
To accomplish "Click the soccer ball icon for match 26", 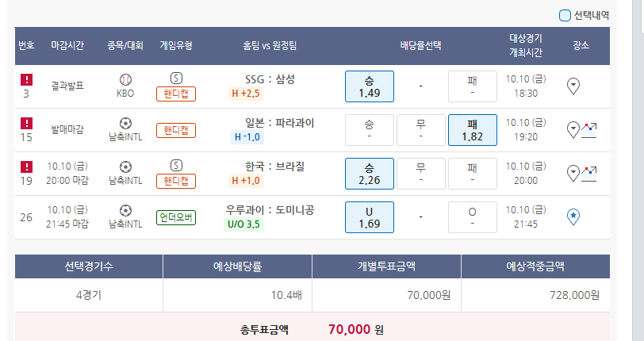I will pos(125,210).
